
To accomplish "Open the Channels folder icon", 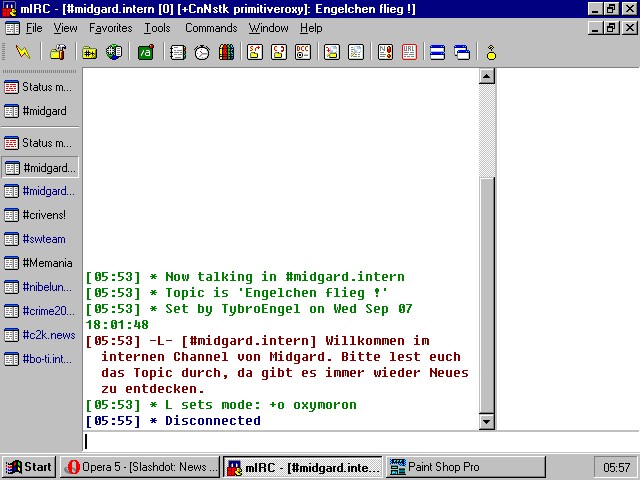I will click(x=89, y=52).
